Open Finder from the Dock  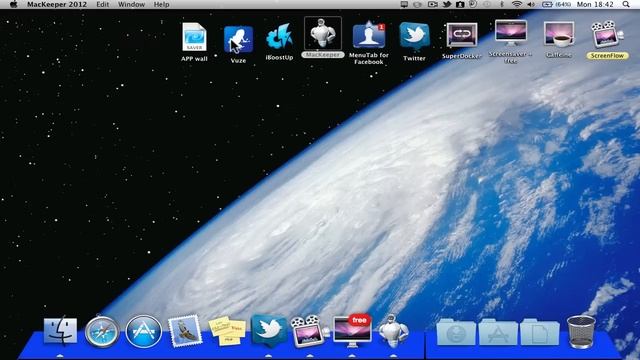pos(60,331)
